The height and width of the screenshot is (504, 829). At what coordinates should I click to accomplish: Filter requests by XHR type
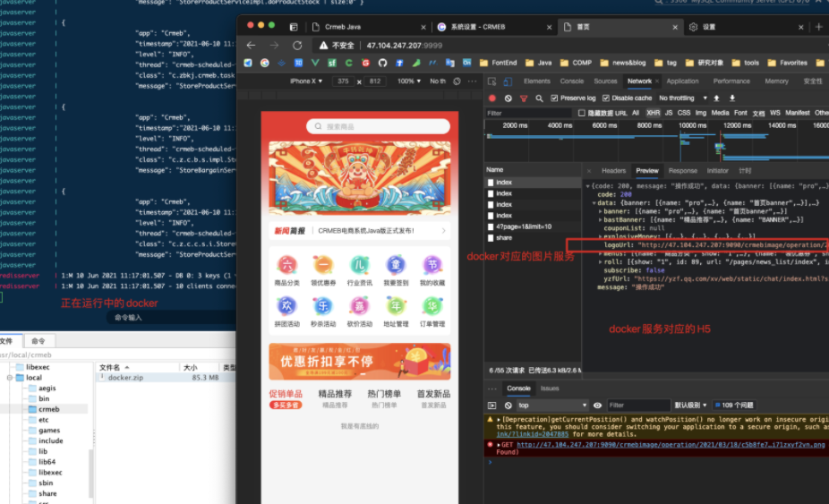coord(653,113)
